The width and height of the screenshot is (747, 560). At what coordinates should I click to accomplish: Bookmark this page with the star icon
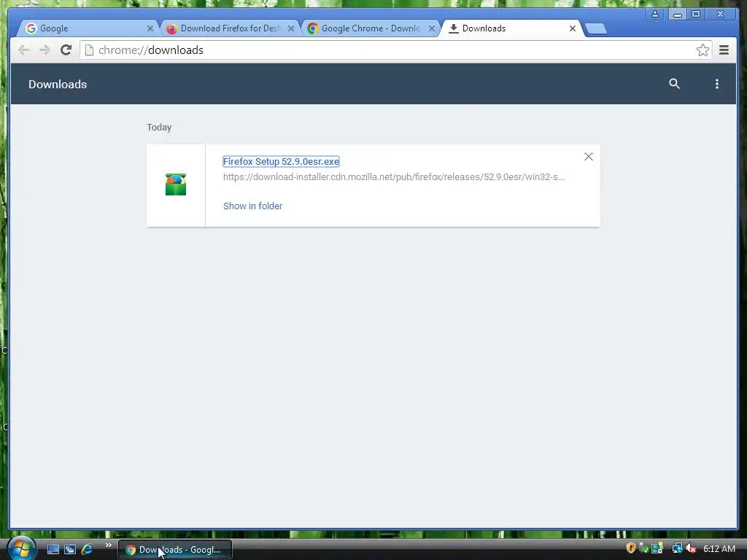(x=703, y=50)
